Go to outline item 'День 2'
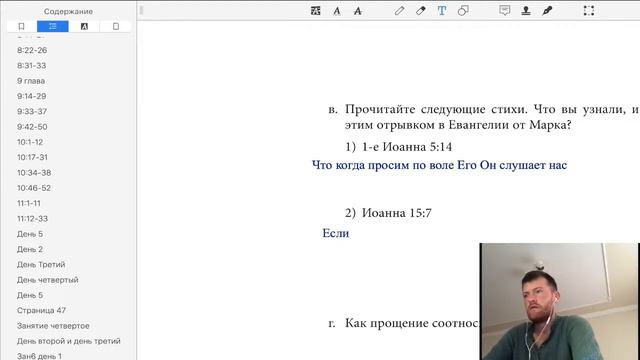This screenshot has height=360, width=640. point(30,249)
